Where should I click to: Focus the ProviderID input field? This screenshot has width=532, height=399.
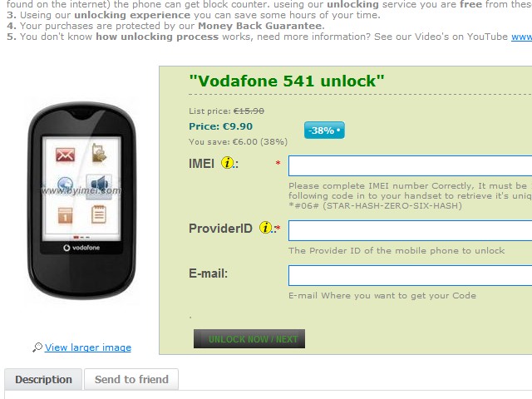tap(410, 230)
